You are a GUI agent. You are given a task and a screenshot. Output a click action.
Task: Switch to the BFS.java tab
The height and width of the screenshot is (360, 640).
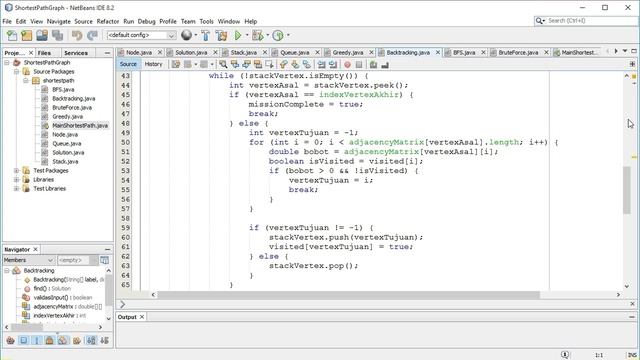click(x=464, y=53)
